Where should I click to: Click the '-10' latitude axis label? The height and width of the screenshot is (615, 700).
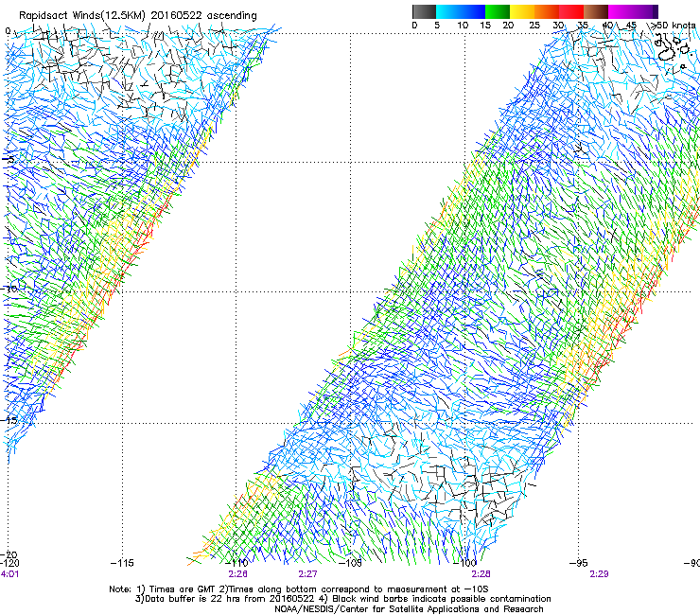[9, 289]
